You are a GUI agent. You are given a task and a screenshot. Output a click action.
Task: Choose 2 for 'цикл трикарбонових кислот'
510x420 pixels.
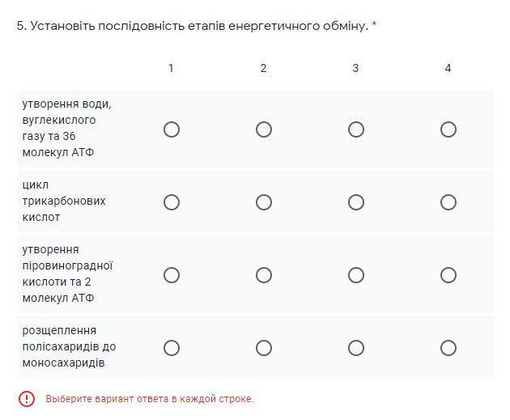pyautogui.click(x=264, y=202)
